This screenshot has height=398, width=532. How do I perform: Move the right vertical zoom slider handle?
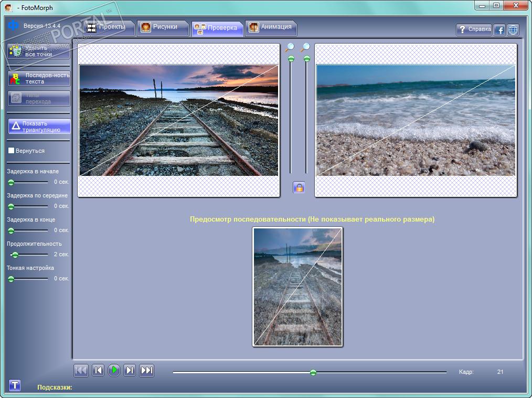coord(307,59)
